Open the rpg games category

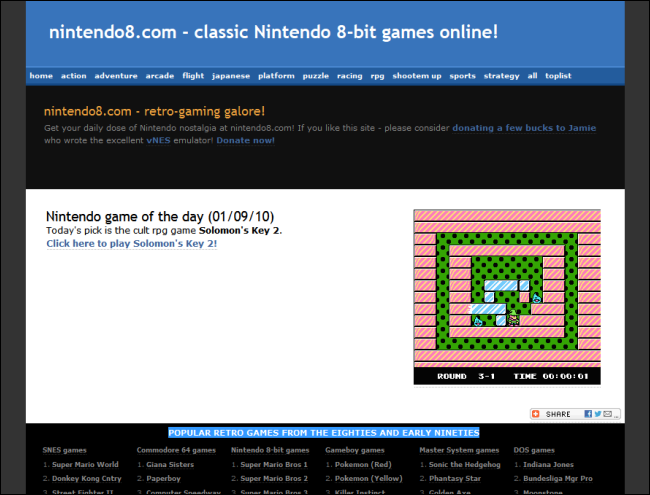(x=377, y=76)
